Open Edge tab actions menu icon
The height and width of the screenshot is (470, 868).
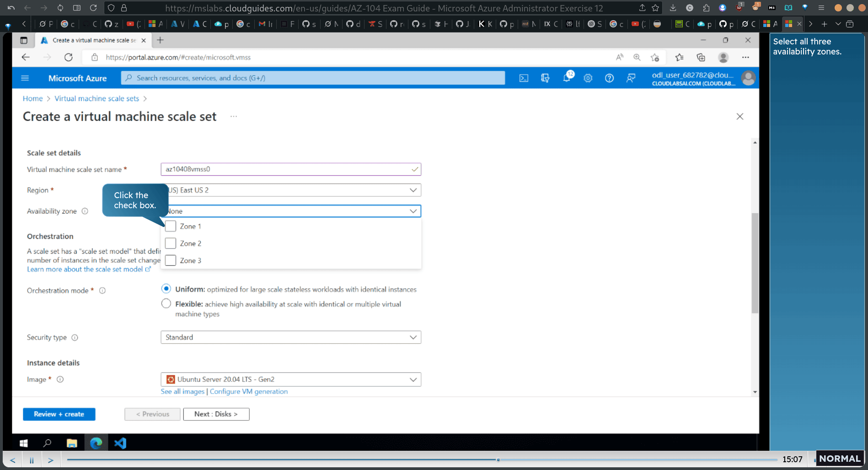[24, 40]
